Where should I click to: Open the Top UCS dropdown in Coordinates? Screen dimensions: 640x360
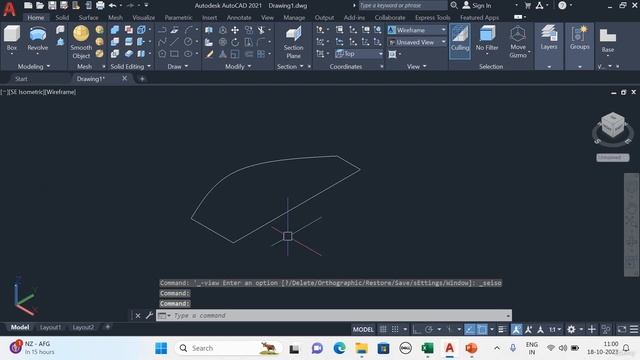359,53
